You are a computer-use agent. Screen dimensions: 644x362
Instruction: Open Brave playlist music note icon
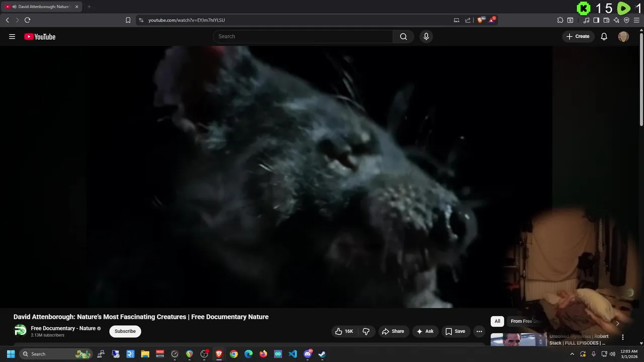(586, 20)
